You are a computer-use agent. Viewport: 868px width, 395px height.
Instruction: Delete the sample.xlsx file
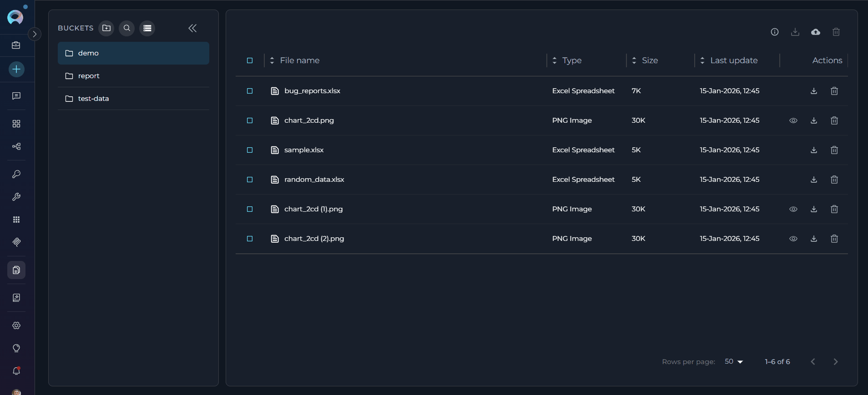(x=834, y=150)
